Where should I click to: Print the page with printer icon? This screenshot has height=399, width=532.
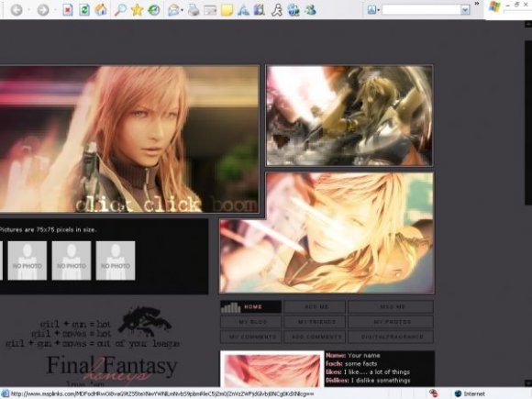[194, 10]
